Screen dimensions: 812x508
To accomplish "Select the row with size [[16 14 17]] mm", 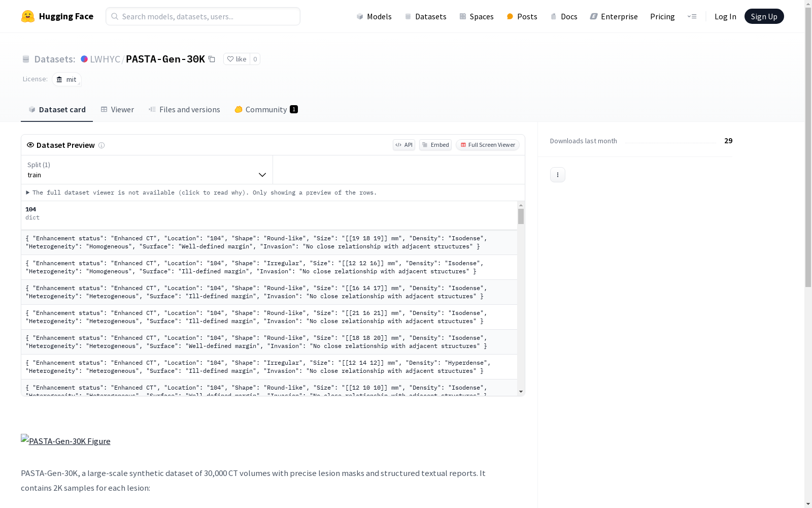I will pyautogui.click(x=269, y=292).
